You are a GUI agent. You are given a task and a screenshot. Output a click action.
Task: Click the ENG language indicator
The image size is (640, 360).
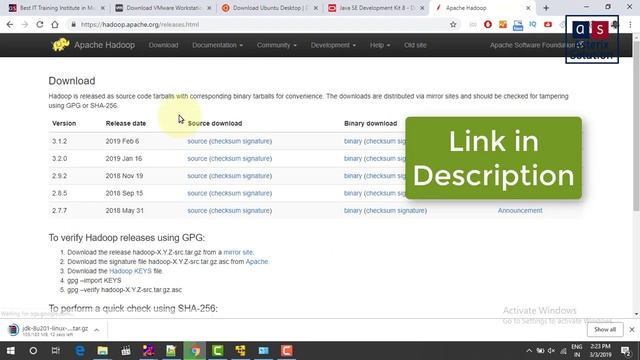pos(577,347)
